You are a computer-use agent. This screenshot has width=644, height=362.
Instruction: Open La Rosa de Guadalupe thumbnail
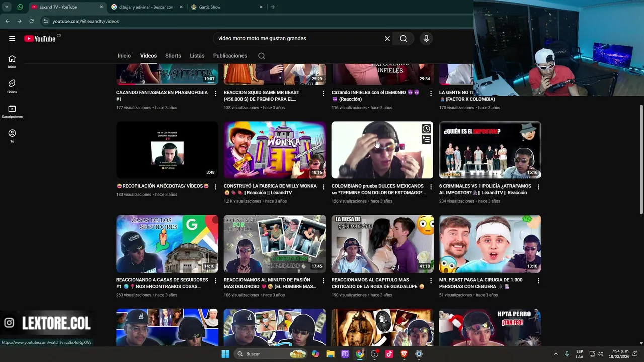point(382,244)
